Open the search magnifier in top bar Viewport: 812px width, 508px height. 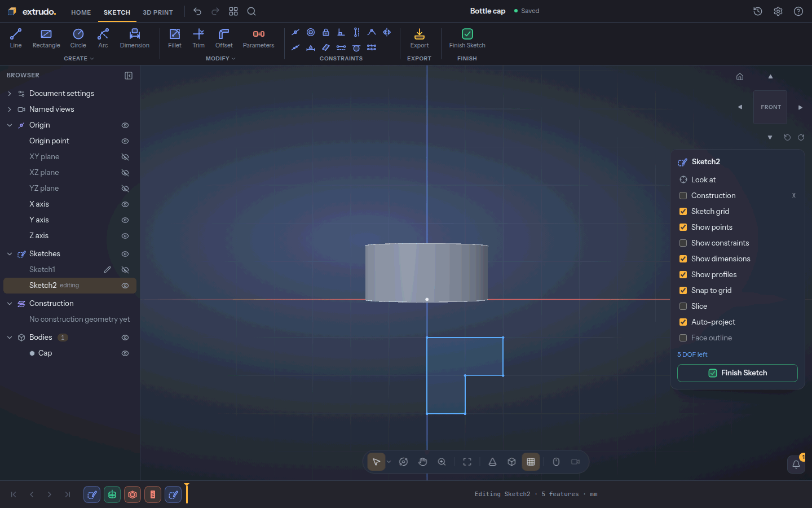pyautogui.click(x=251, y=11)
